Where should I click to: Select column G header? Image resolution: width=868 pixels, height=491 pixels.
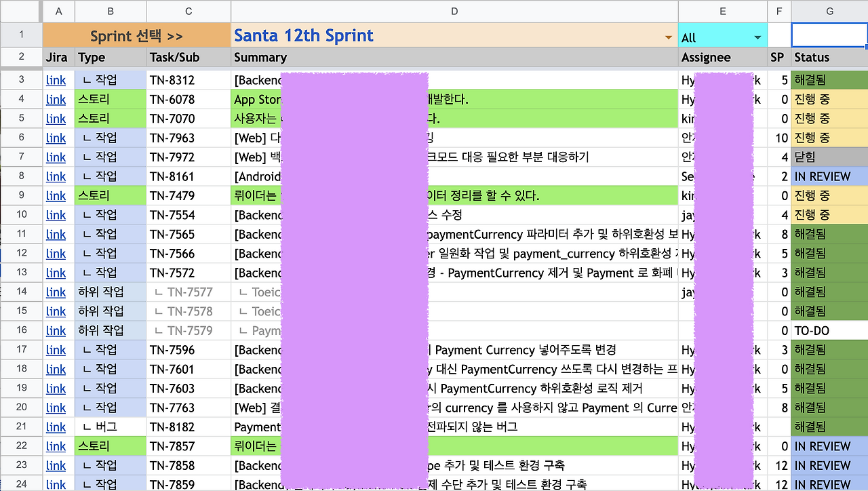tap(829, 11)
